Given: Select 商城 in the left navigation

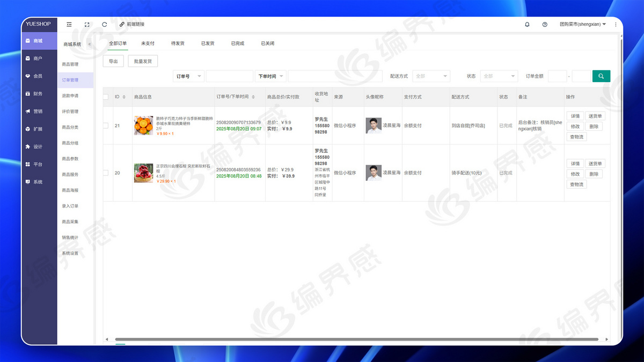Looking at the screenshot, I should [x=39, y=41].
